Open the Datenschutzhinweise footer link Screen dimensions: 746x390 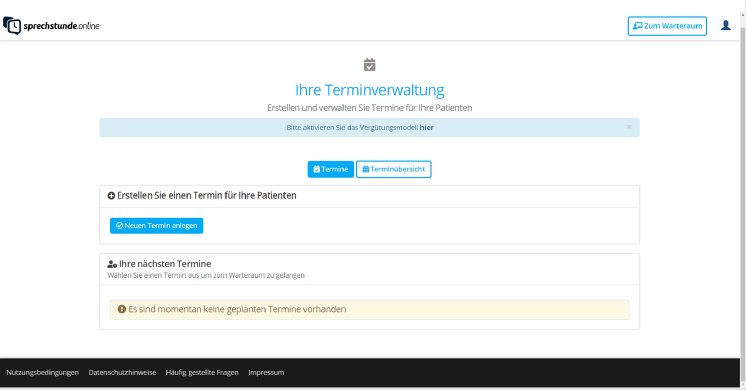coord(122,372)
